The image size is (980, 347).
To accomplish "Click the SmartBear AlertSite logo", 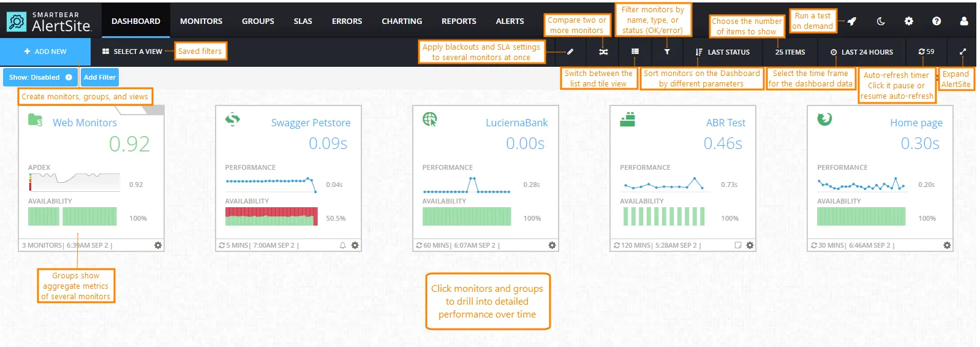I will tap(49, 21).
